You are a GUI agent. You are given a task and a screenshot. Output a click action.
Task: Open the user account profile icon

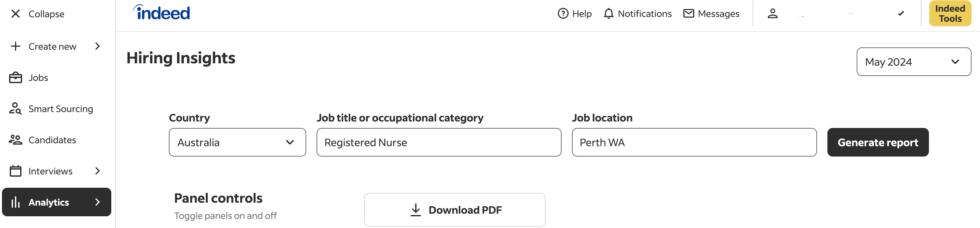pos(772,14)
